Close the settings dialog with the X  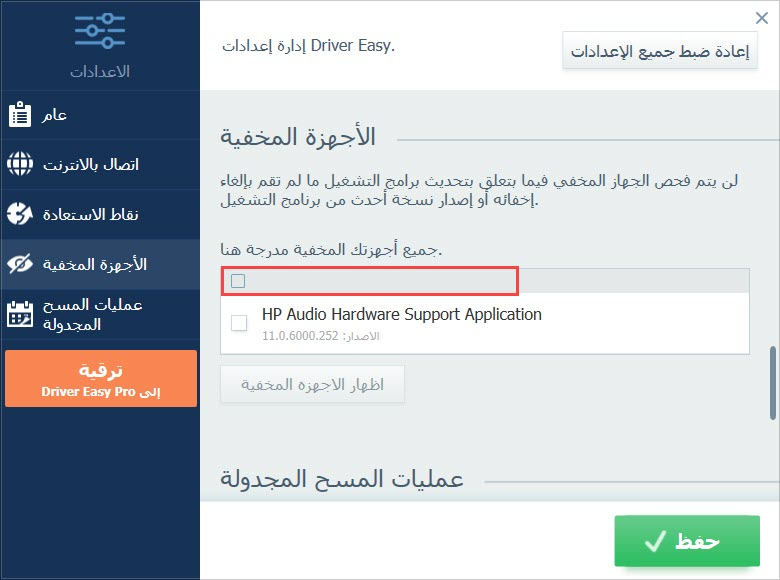pyautogui.click(x=761, y=18)
